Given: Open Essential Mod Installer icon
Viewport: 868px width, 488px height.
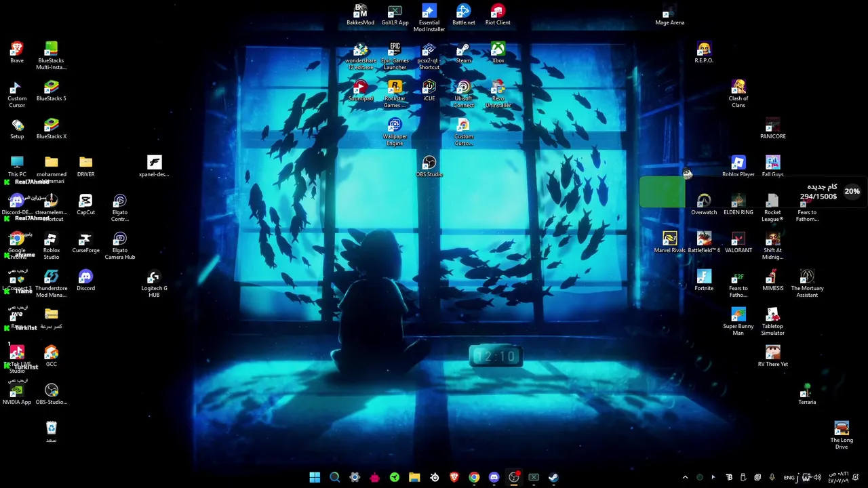Looking at the screenshot, I should click(429, 18).
